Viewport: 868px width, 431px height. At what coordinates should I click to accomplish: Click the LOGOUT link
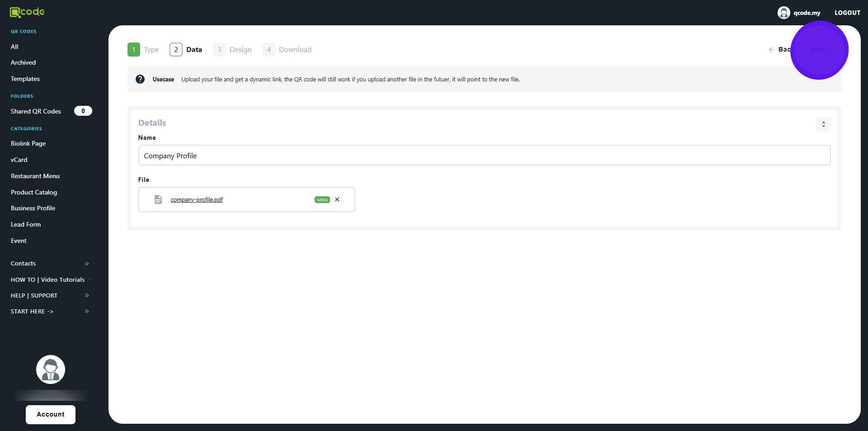point(847,13)
